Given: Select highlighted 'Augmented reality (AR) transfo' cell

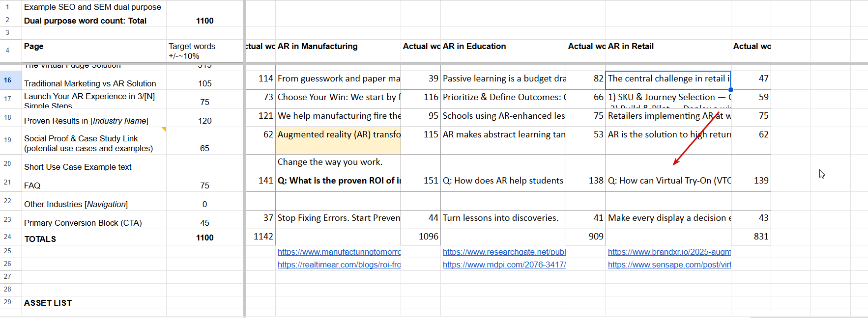Looking at the screenshot, I should (338, 141).
